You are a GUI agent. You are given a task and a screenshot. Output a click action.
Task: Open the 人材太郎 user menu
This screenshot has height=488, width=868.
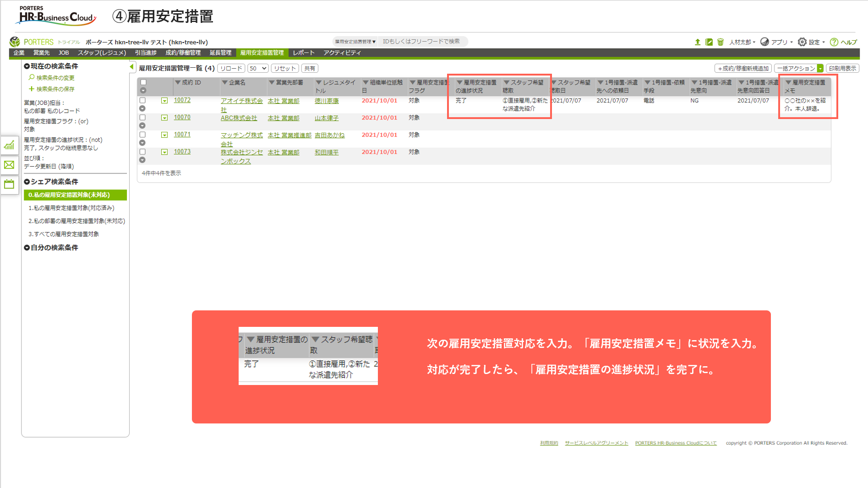(x=742, y=42)
